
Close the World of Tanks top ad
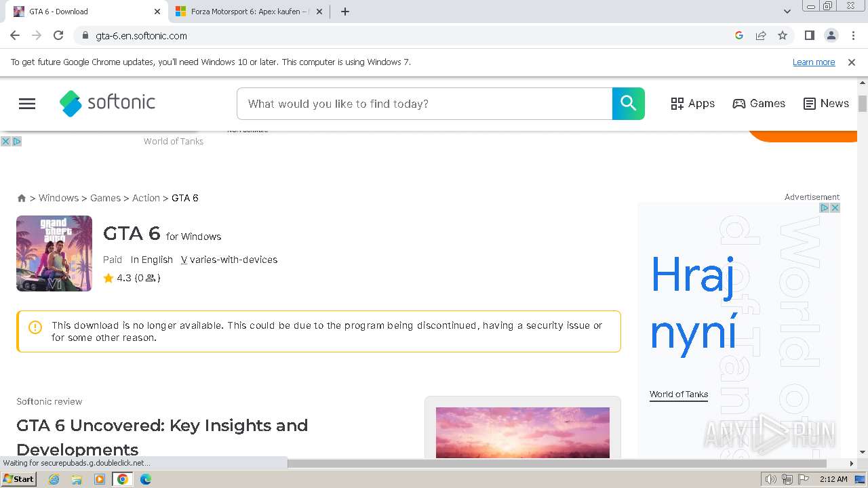click(5, 141)
